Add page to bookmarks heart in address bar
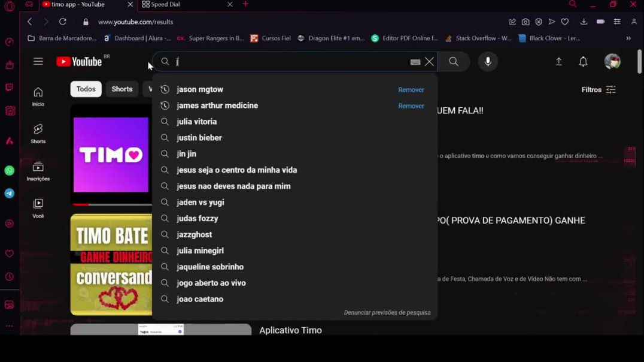Image resolution: width=644 pixels, height=362 pixels. (x=565, y=22)
